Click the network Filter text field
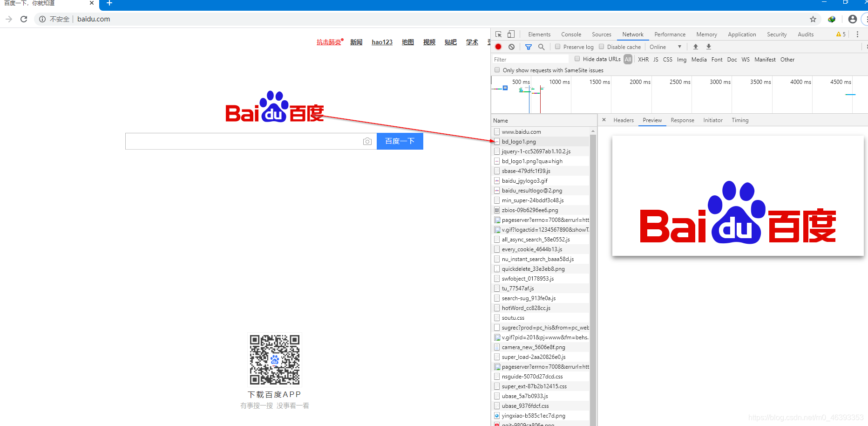Viewport: 868px width, 426px height. click(x=530, y=59)
